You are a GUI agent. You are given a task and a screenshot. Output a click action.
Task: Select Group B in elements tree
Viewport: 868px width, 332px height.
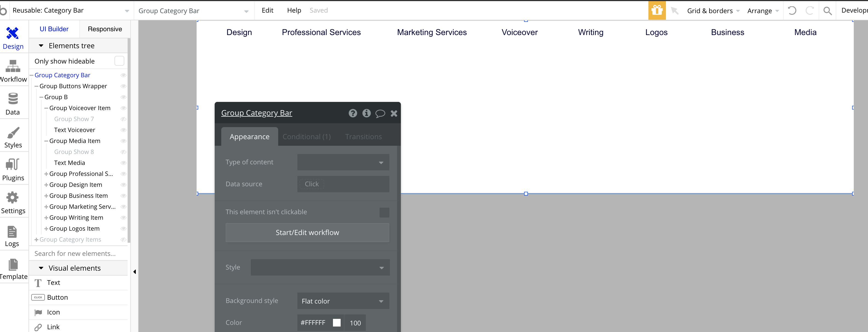tap(56, 97)
